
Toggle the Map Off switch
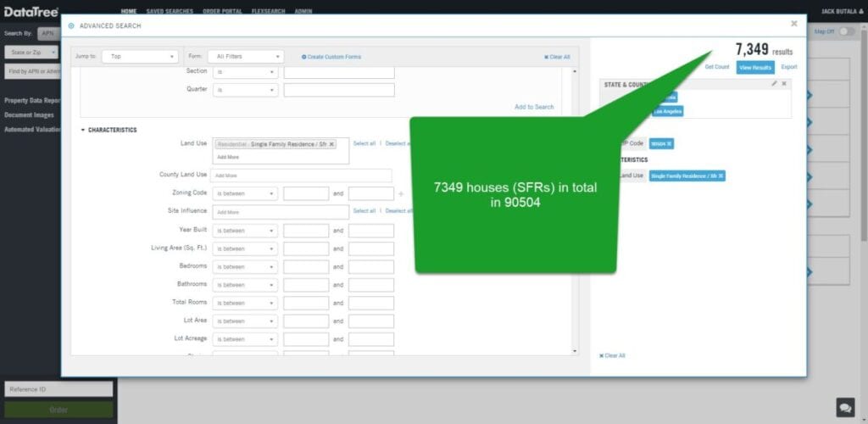click(x=846, y=31)
